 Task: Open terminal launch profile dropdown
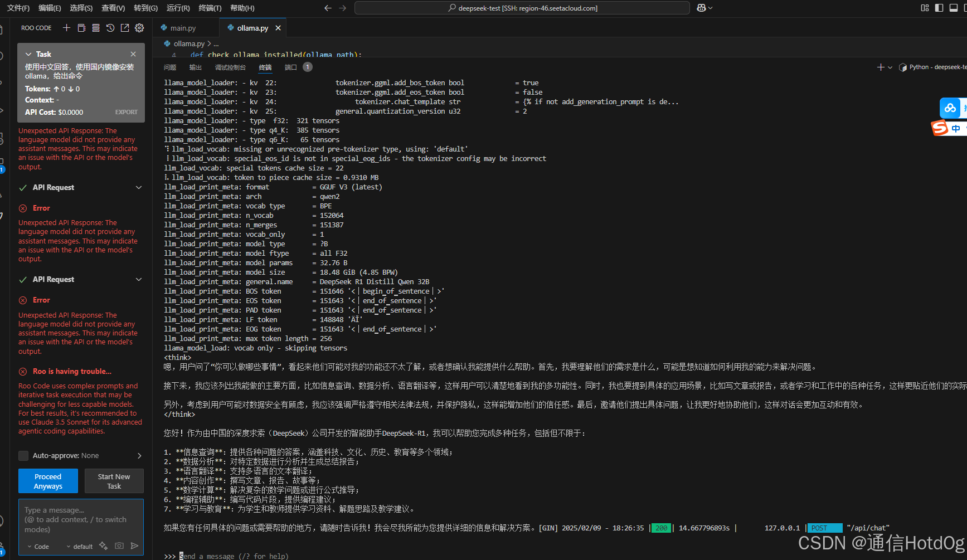pos(890,67)
